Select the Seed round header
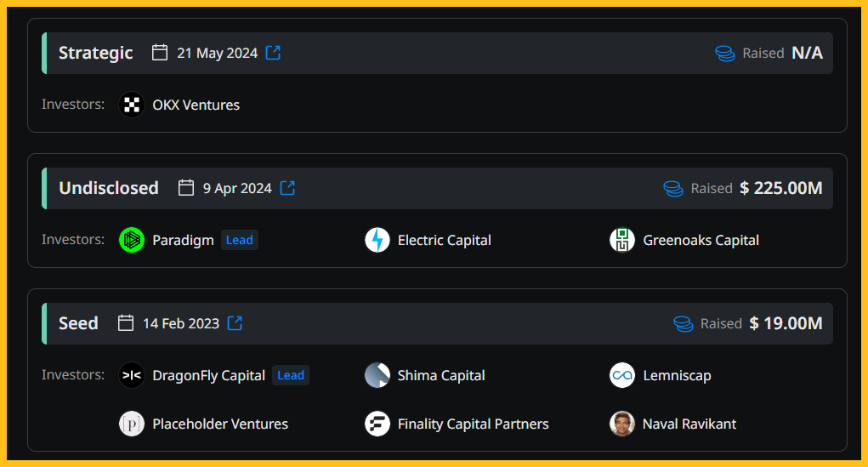 [437, 323]
